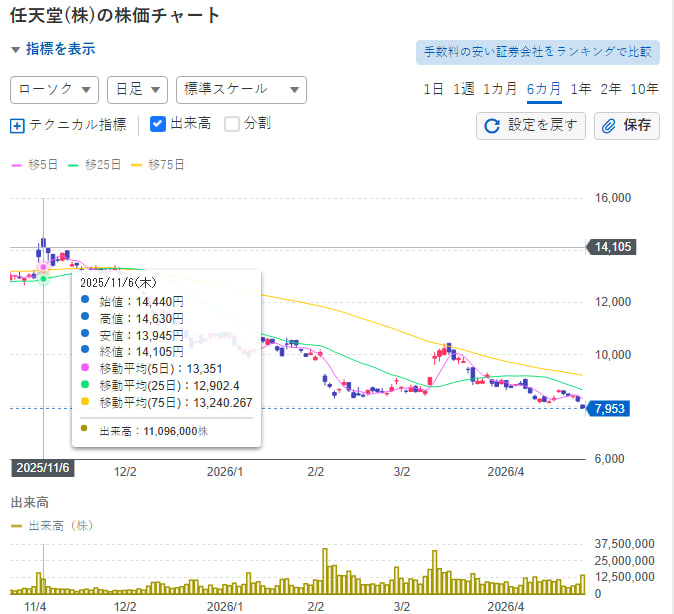Screen dimensions: 674x614
Task: Click the green 25-day average marker on crosshair
Action: 43,279
